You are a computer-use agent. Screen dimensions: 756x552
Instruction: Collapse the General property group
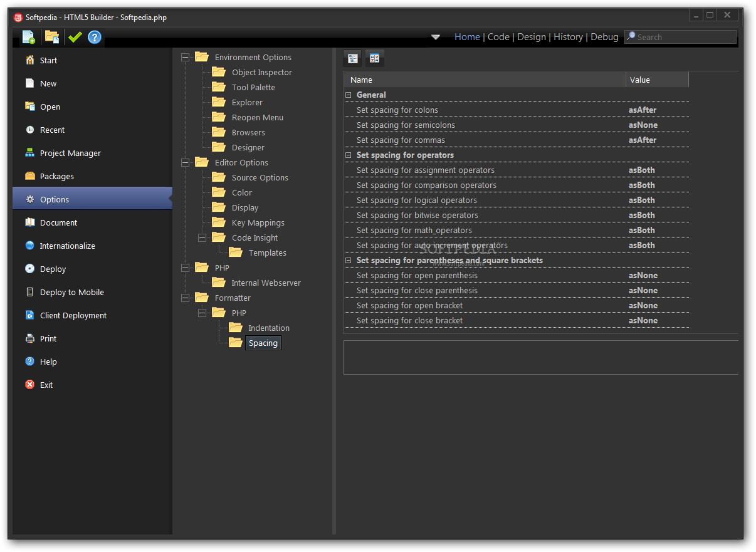pyautogui.click(x=348, y=95)
